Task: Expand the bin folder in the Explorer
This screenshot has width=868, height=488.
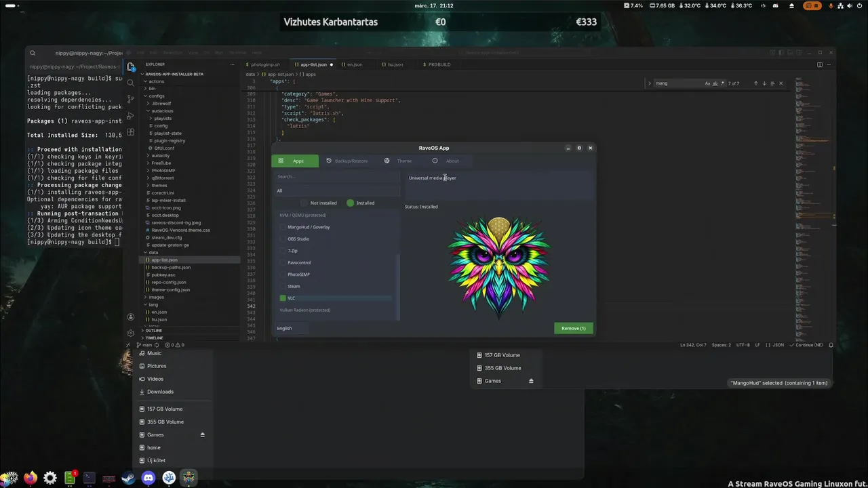Action: (153, 89)
